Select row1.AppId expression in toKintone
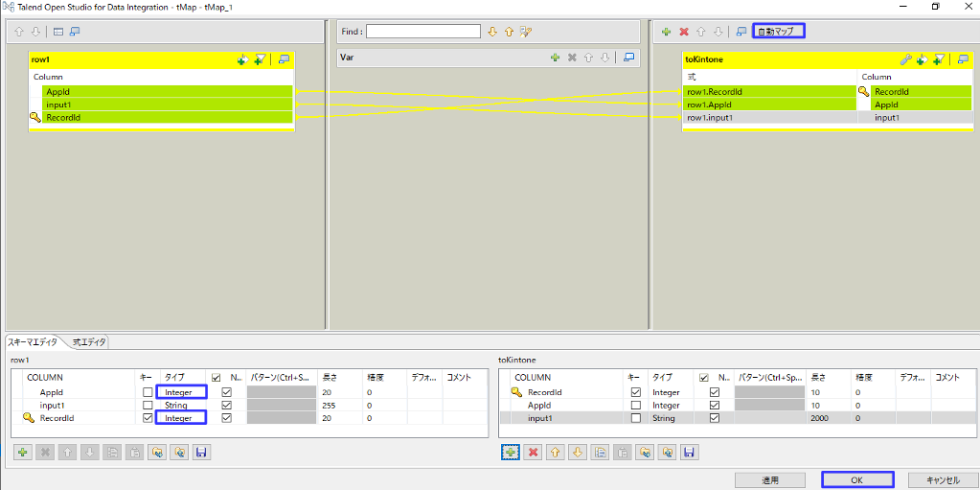This screenshot has width=980, height=490. point(769,105)
